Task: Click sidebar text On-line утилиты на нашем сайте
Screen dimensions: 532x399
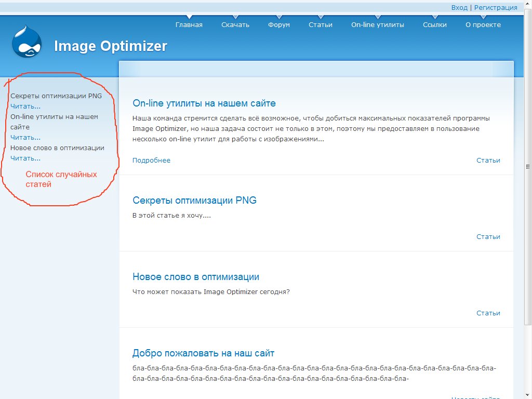Action: pyautogui.click(x=54, y=122)
